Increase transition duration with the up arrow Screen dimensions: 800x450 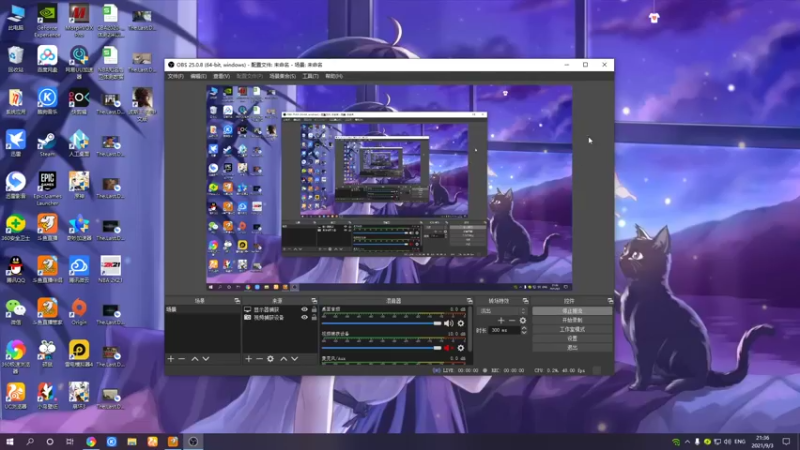click(x=523, y=328)
